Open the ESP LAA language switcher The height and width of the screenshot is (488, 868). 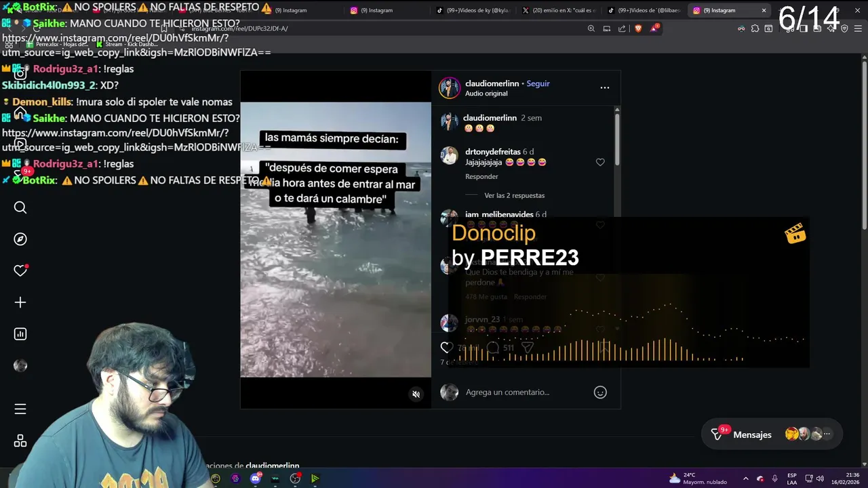[x=791, y=479]
